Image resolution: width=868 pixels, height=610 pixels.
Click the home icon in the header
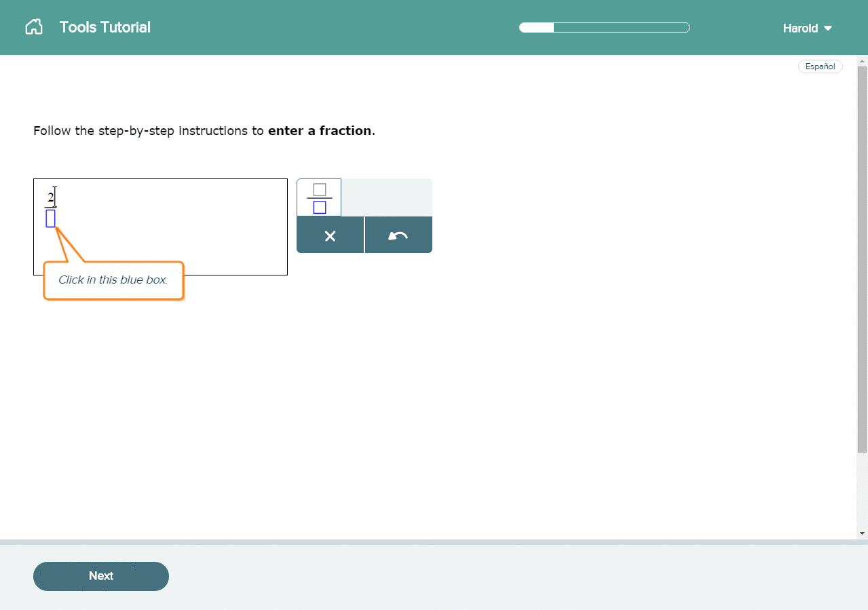pyautogui.click(x=34, y=27)
